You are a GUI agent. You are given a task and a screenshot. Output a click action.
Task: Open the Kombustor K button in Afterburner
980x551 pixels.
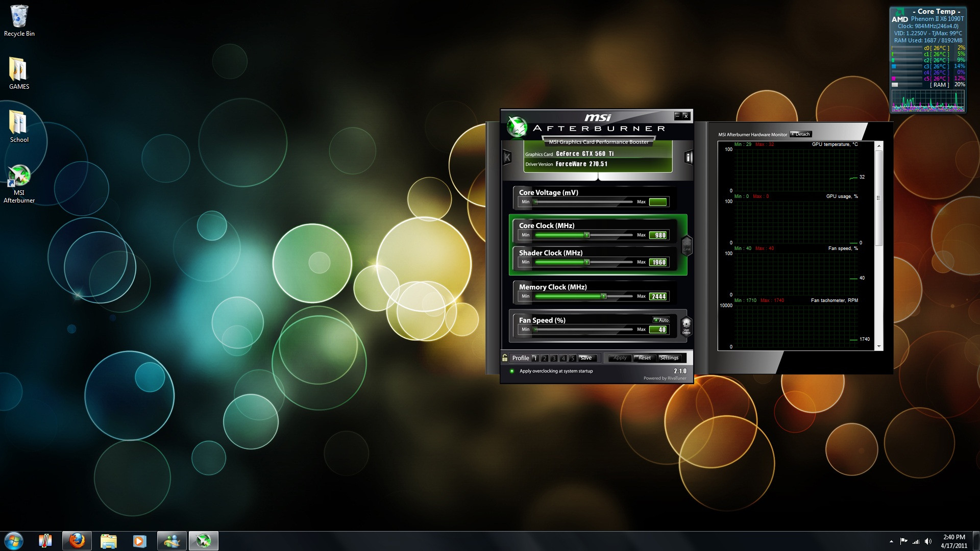pyautogui.click(x=507, y=157)
